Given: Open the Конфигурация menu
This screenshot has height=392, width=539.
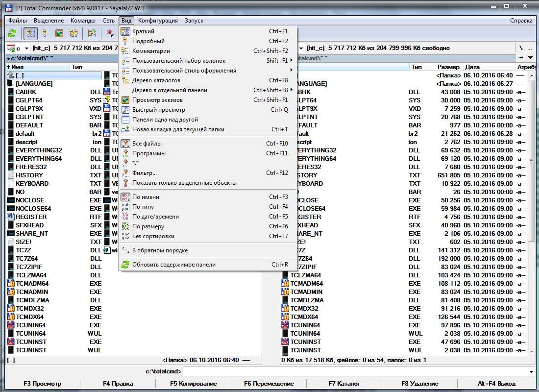Looking at the screenshot, I should [x=158, y=20].
